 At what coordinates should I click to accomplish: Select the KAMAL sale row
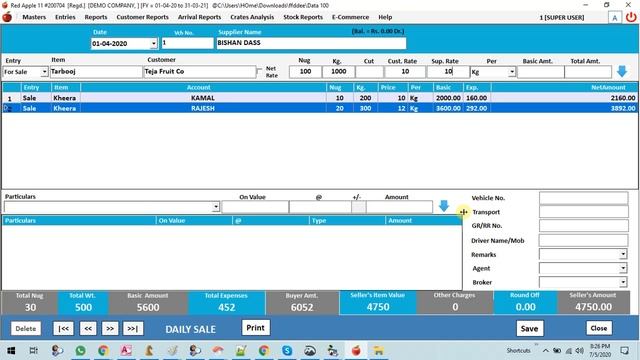[320, 98]
